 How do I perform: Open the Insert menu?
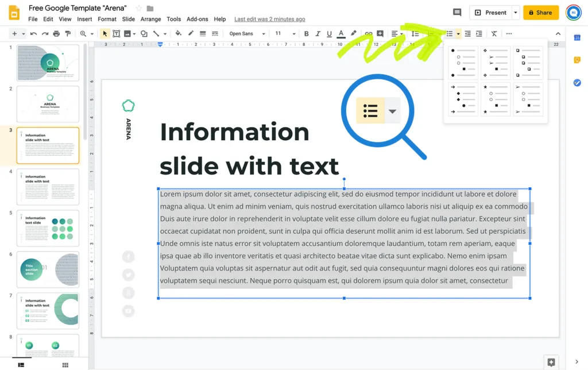(84, 19)
